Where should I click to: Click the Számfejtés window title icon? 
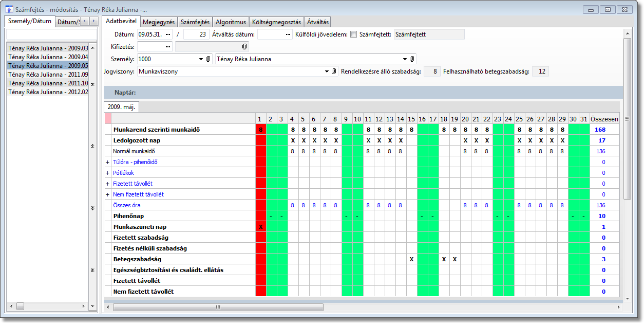(9, 9)
